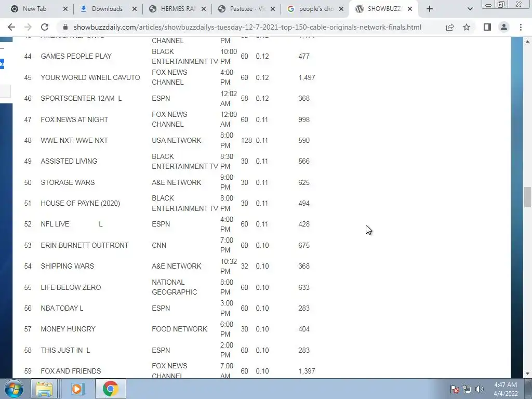Open a new browser tab

tap(430, 9)
